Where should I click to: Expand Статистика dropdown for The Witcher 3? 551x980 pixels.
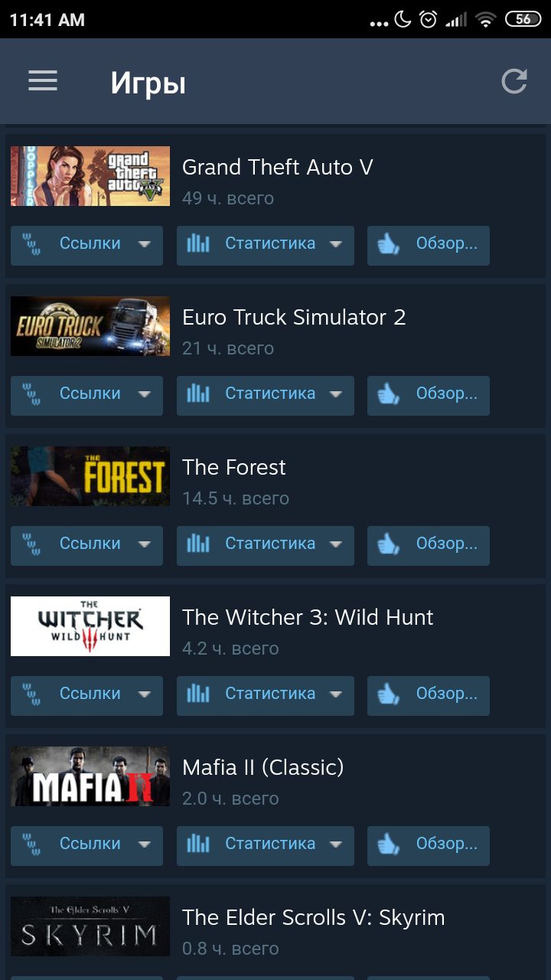pos(335,694)
